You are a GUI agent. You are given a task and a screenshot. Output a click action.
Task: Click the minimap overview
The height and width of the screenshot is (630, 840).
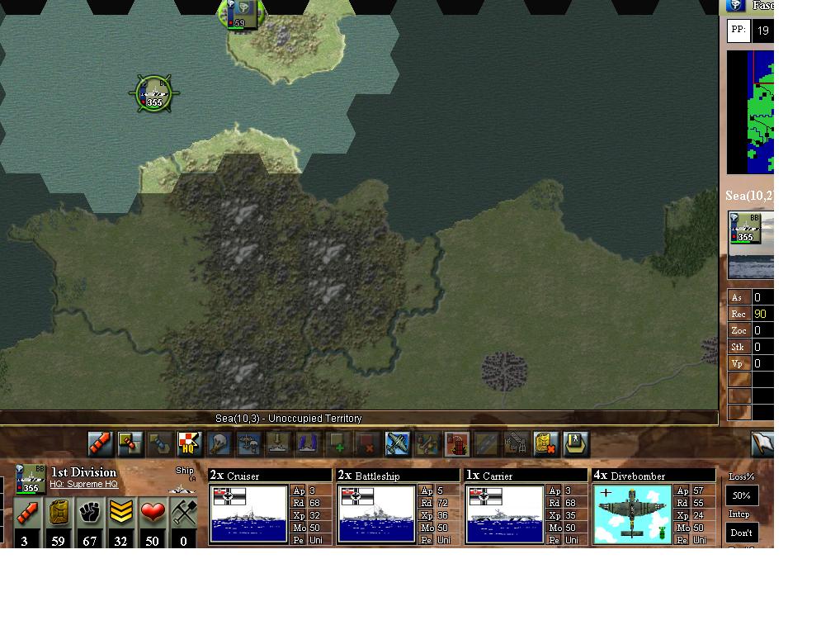[750, 112]
